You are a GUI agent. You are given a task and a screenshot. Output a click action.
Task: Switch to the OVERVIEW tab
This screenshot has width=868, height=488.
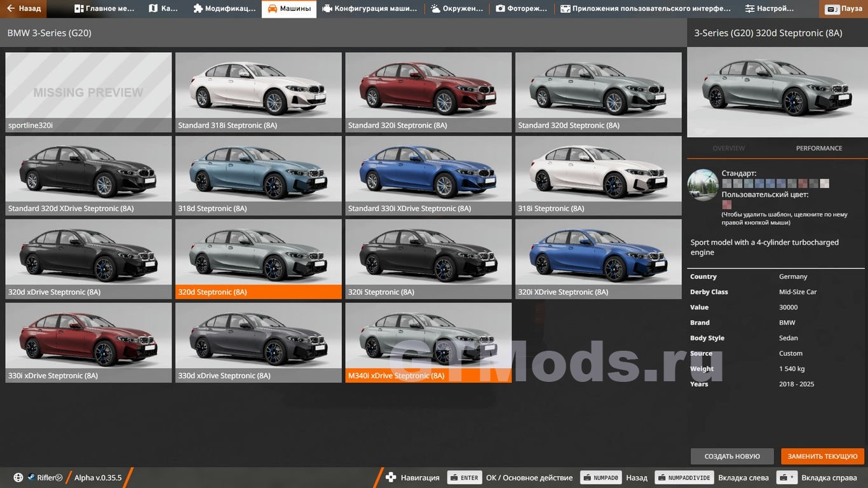[x=728, y=148]
